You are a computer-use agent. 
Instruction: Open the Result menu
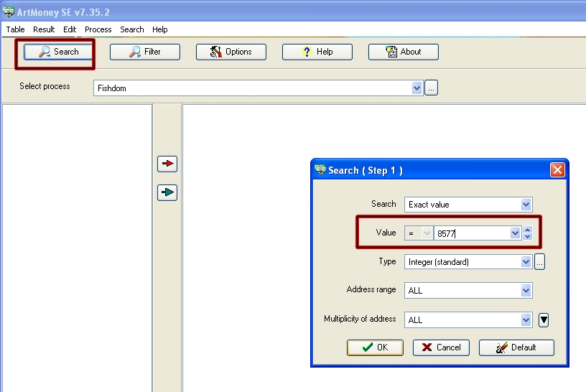44,29
